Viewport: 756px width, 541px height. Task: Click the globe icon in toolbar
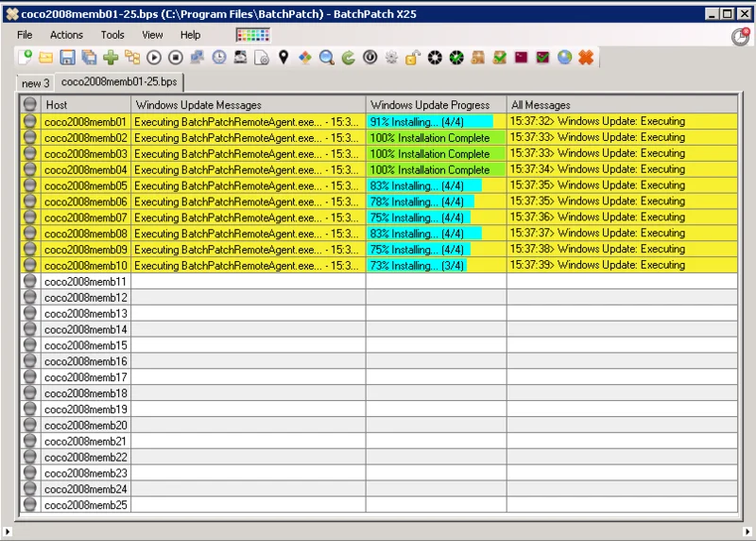tap(564, 58)
